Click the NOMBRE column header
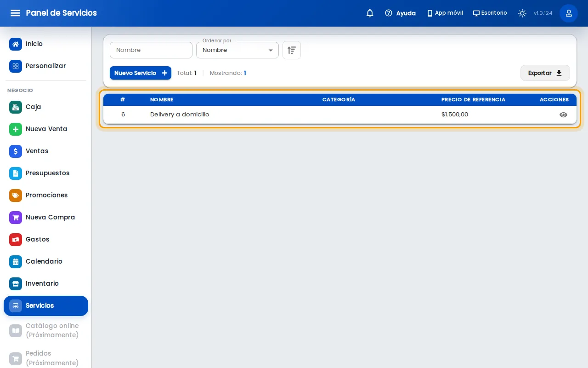Image resolution: width=588 pixels, height=368 pixels. coord(162,100)
